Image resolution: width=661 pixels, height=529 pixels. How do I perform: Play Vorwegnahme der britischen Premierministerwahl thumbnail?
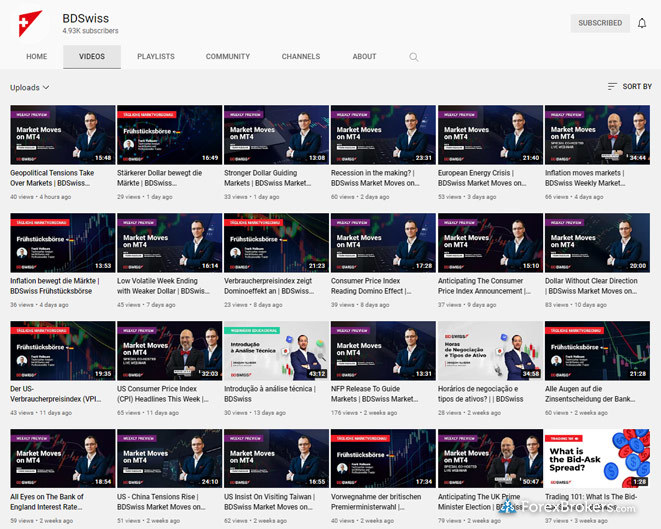pos(383,459)
